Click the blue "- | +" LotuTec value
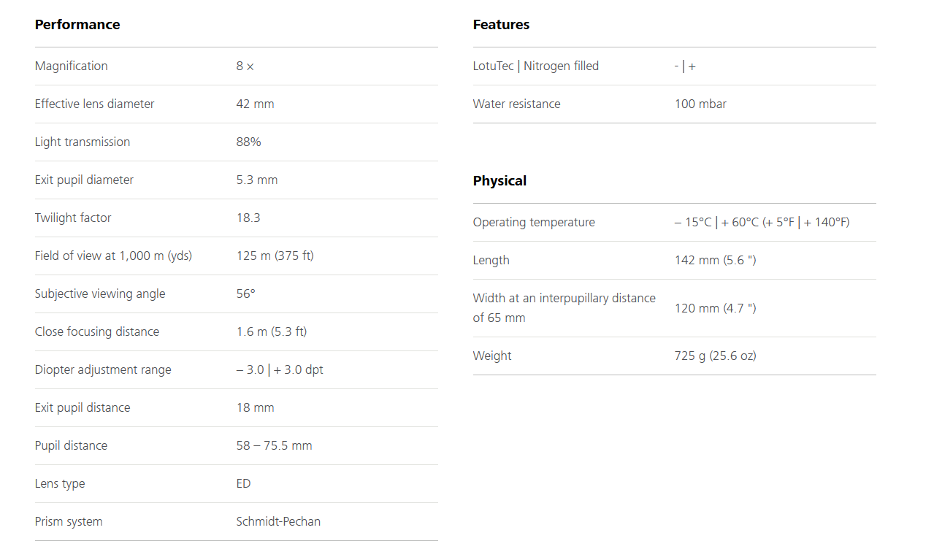This screenshot has height=560, width=934. pos(685,66)
